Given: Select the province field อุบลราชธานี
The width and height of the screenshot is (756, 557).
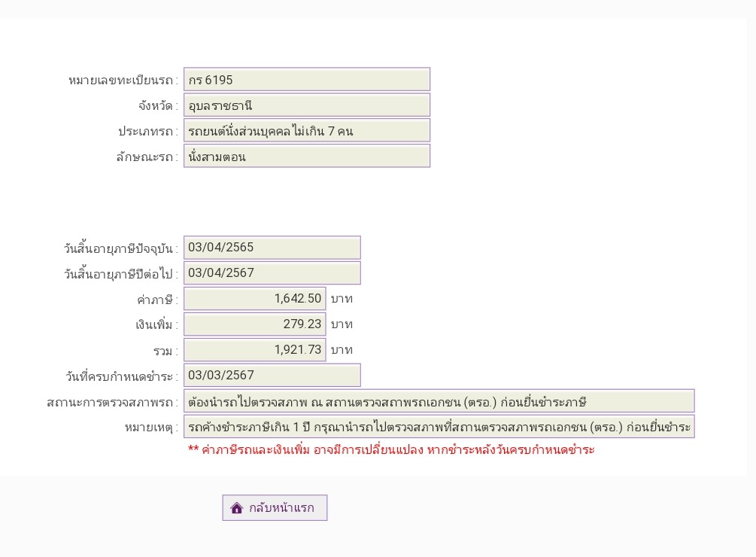Looking at the screenshot, I should pos(307,105).
